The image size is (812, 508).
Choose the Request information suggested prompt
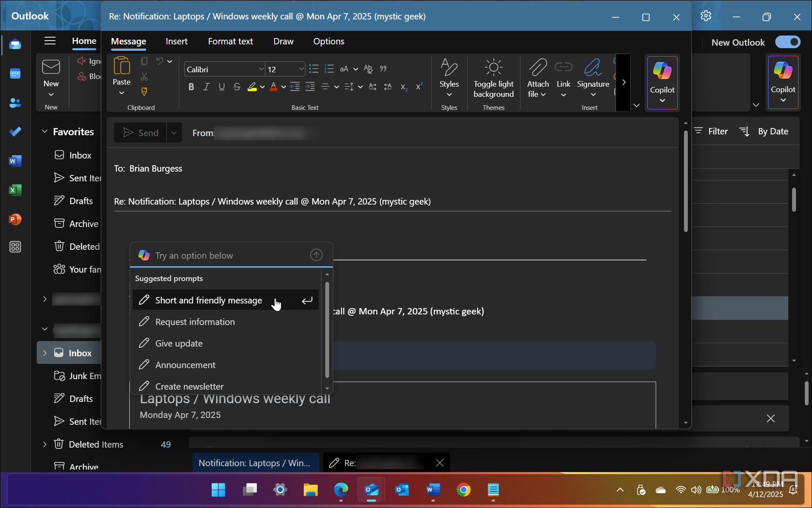pos(195,322)
